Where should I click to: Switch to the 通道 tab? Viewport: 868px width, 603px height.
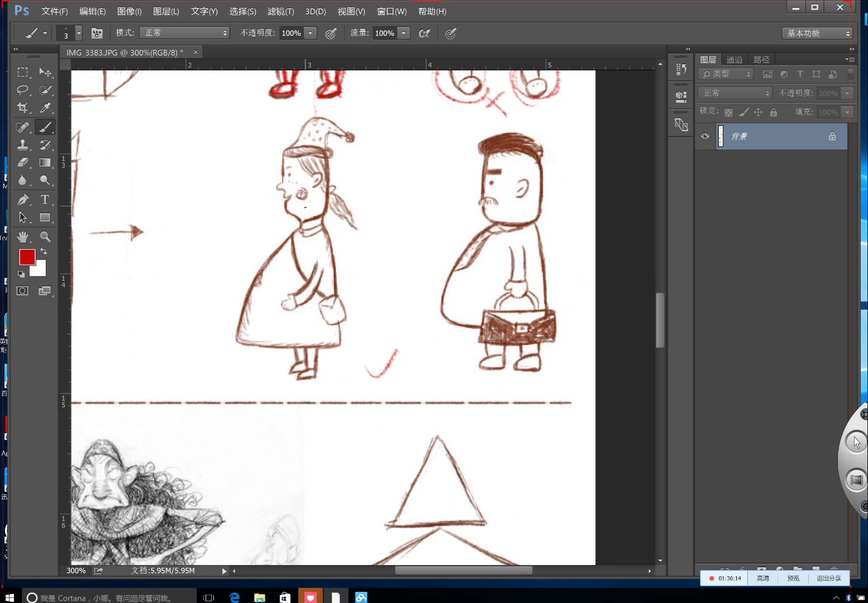tap(734, 60)
